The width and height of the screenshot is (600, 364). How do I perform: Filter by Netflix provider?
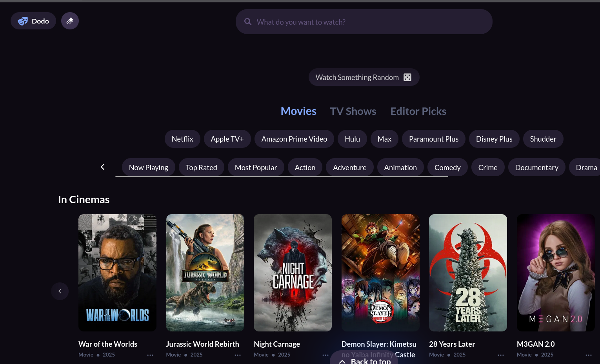[182, 139]
